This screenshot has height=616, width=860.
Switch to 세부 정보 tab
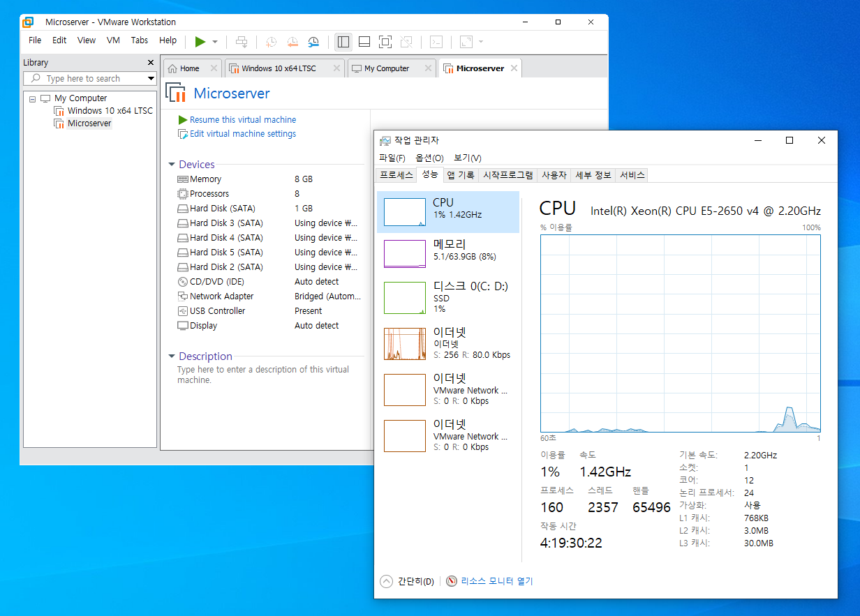(593, 175)
